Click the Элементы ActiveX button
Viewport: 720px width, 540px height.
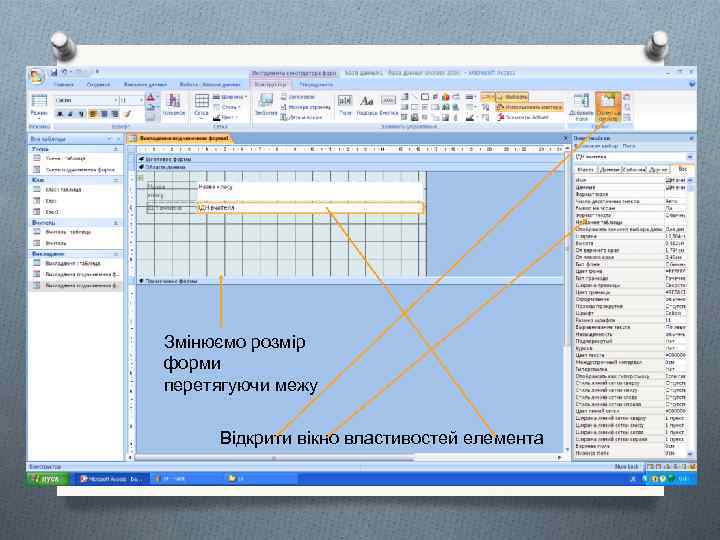point(523,118)
